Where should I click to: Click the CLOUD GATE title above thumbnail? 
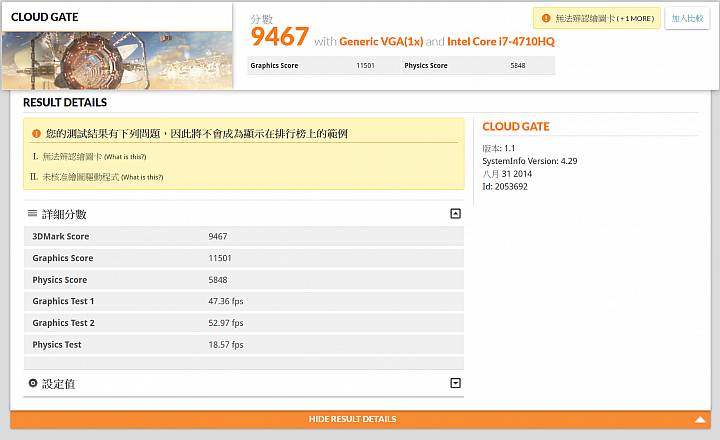click(x=45, y=17)
